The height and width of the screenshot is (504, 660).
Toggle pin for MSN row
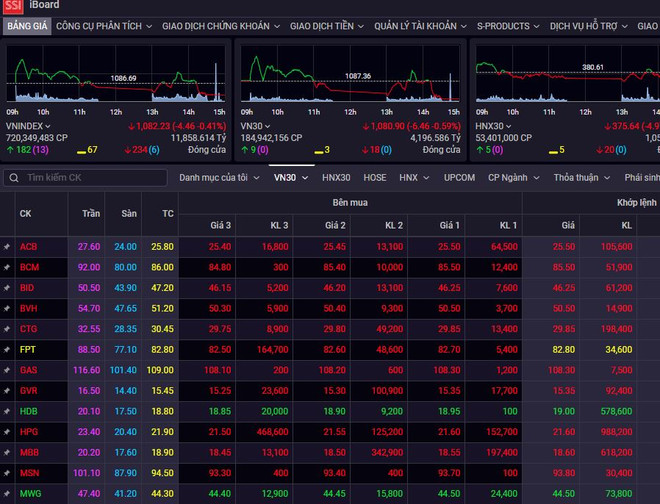tap(6, 473)
